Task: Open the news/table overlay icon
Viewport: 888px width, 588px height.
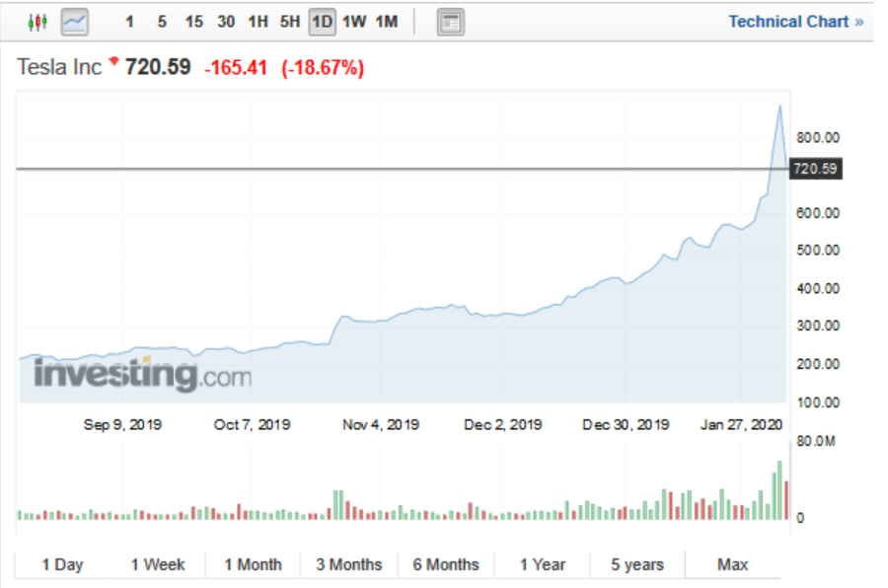Action: tap(451, 22)
